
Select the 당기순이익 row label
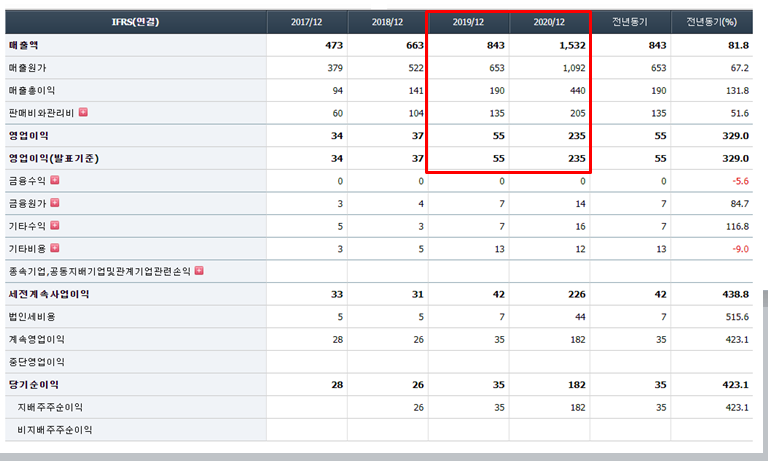pos(34,385)
